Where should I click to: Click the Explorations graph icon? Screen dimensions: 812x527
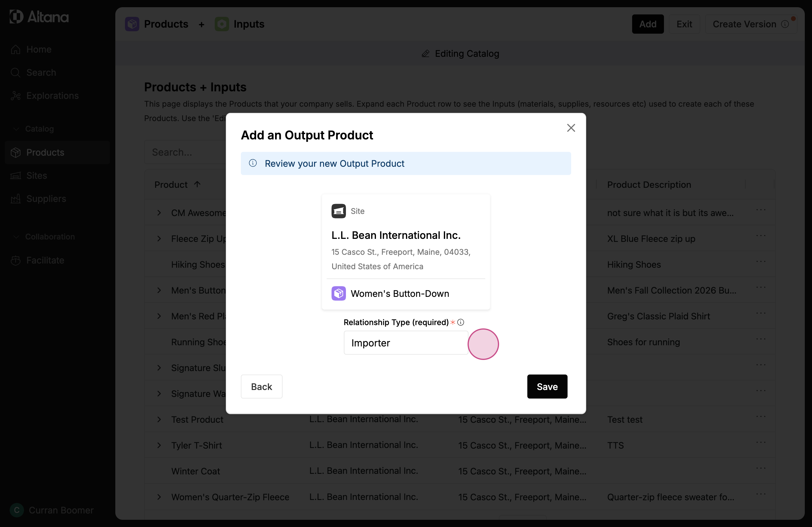point(15,96)
